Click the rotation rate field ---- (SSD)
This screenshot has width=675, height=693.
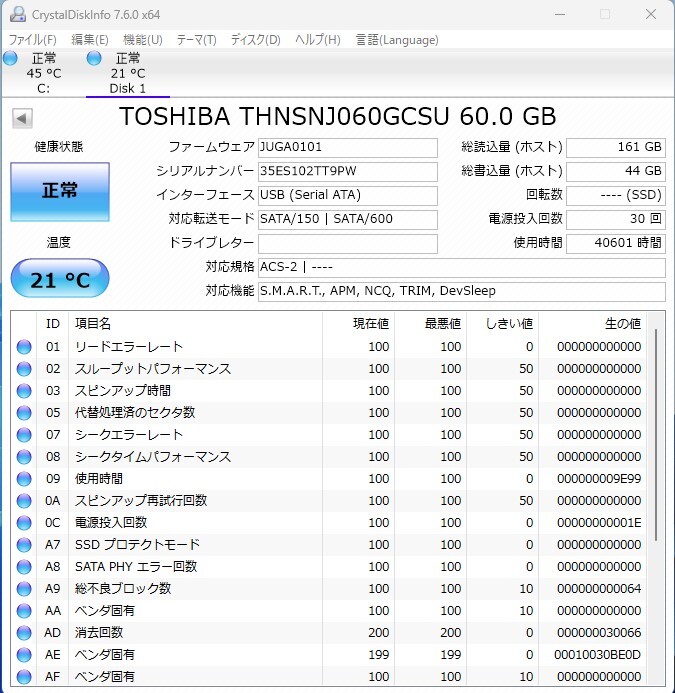[x=615, y=195]
